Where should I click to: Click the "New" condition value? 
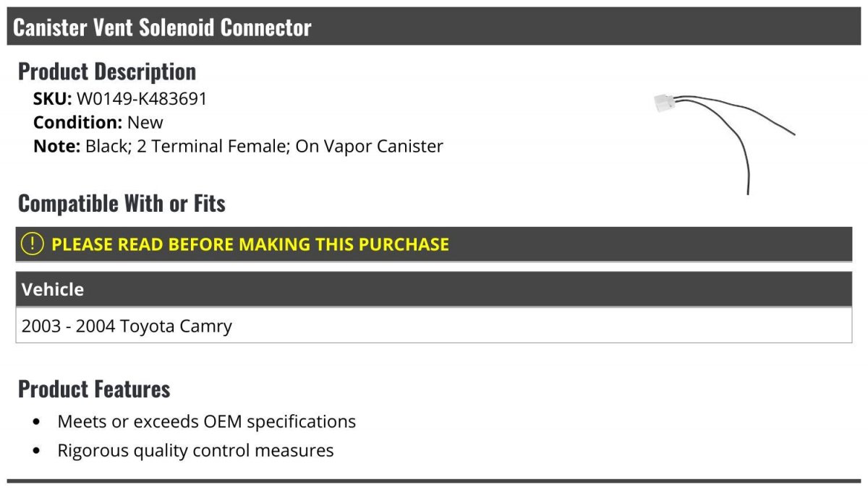click(145, 122)
